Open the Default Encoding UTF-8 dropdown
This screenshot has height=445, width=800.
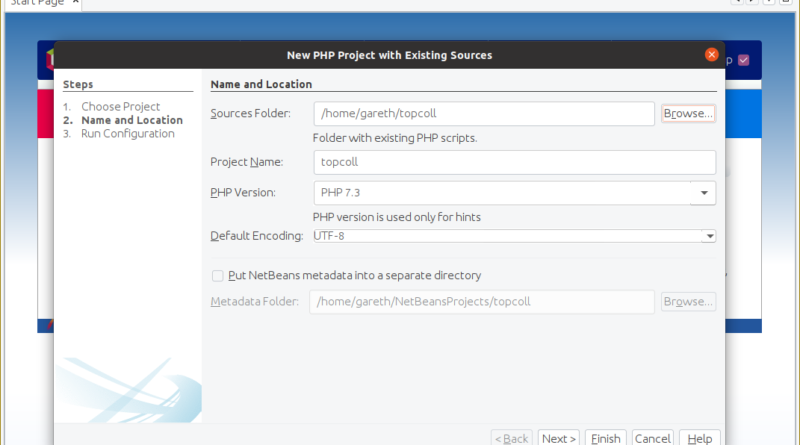[514, 236]
